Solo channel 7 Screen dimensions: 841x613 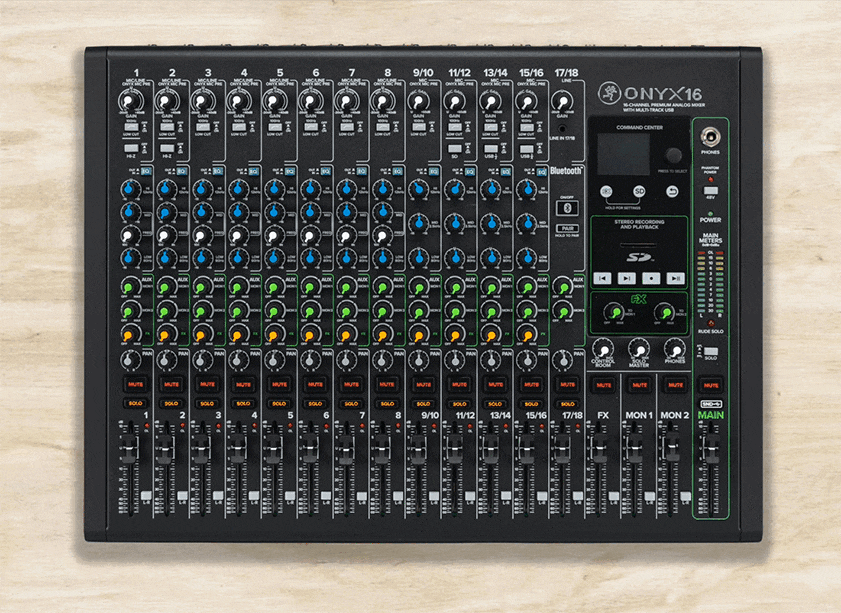coord(351,403)
